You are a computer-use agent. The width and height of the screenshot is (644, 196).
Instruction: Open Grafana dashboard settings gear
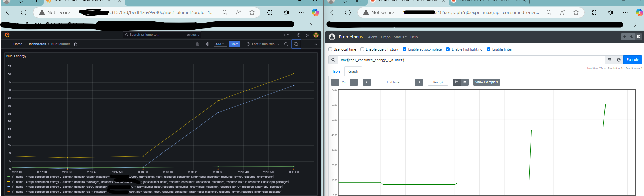pos(208,44)
